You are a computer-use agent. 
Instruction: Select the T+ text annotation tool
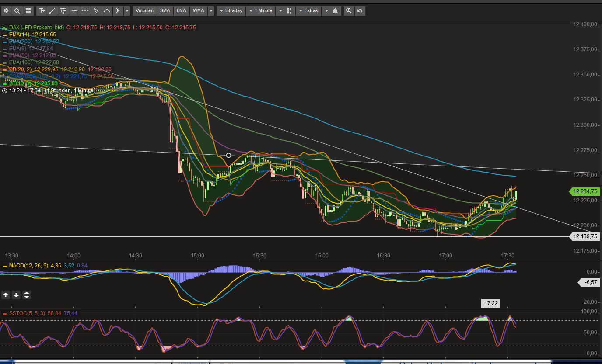[x=42, y=10]
